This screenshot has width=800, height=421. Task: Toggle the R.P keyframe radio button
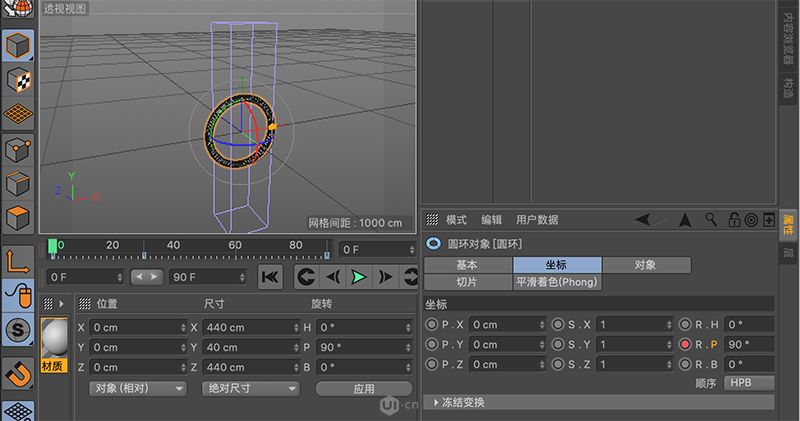(x=685, y=344)
